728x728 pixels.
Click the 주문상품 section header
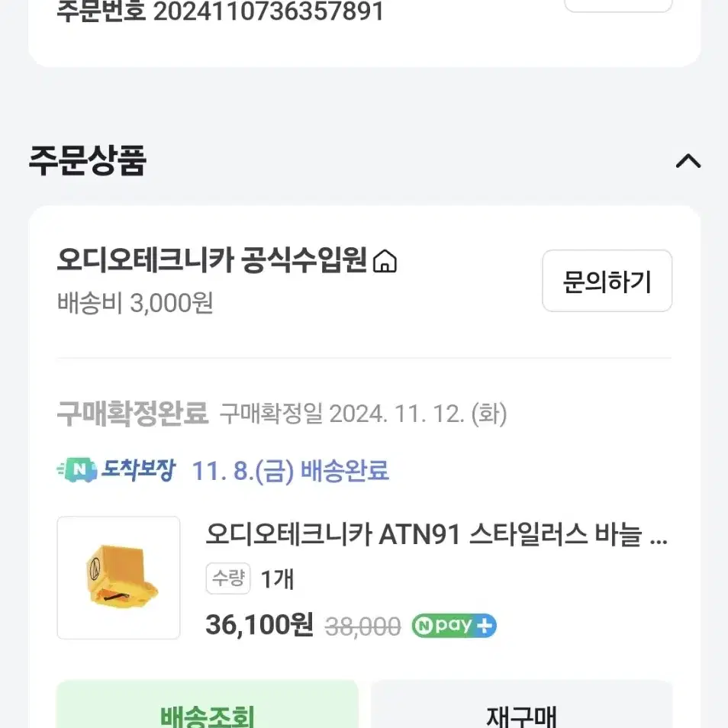[87, 161]
